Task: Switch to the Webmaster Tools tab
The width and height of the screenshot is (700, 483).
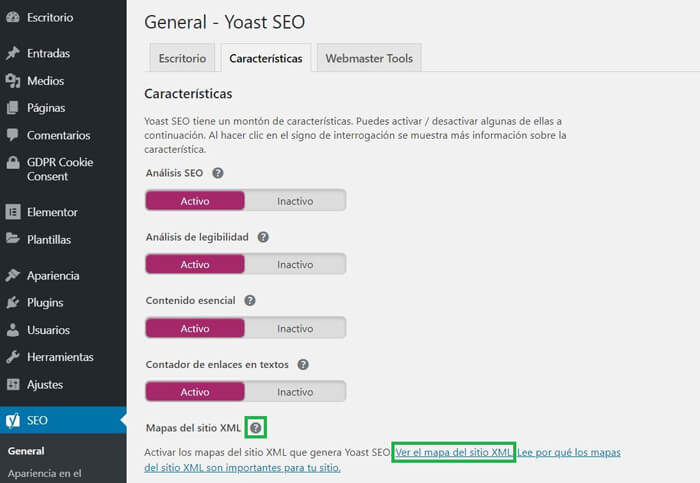Action: click(369, 58)
